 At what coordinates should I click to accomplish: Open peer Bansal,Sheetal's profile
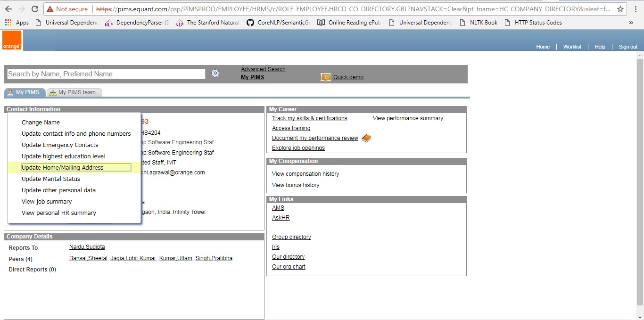tap(88, 258)
